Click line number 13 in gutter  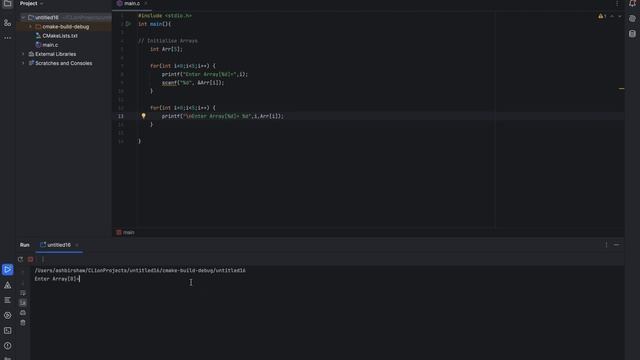point(120,116)
